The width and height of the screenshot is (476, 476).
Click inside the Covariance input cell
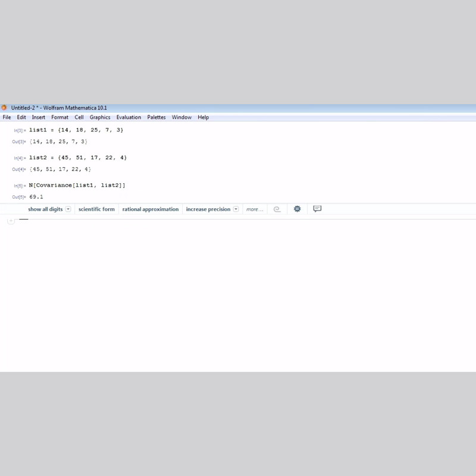(77, 185)
